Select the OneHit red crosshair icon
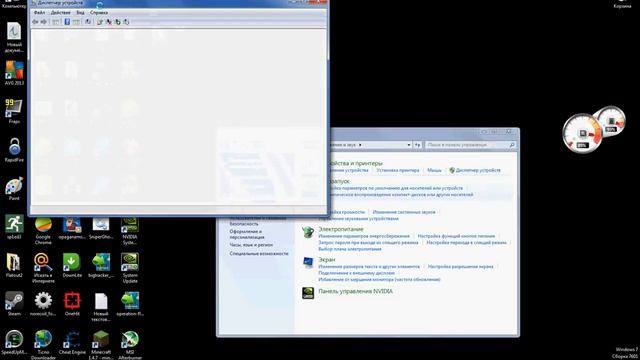Screen dimensions: 640x360 [x=72, y=304]
